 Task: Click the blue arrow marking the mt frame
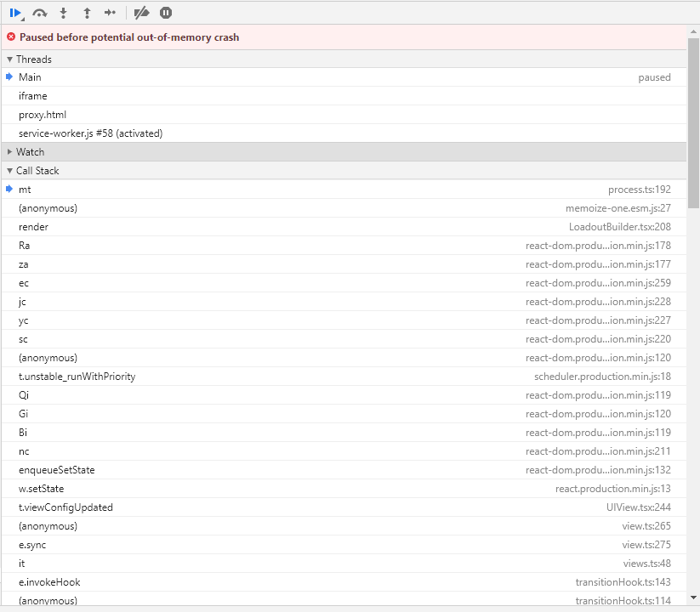[11, 189]
